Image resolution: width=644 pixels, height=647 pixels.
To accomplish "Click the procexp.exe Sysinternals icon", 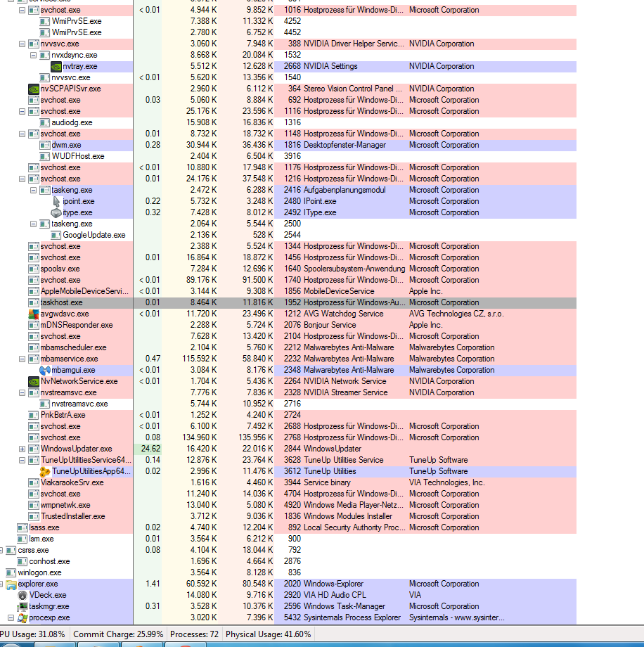I will (22, 617).
